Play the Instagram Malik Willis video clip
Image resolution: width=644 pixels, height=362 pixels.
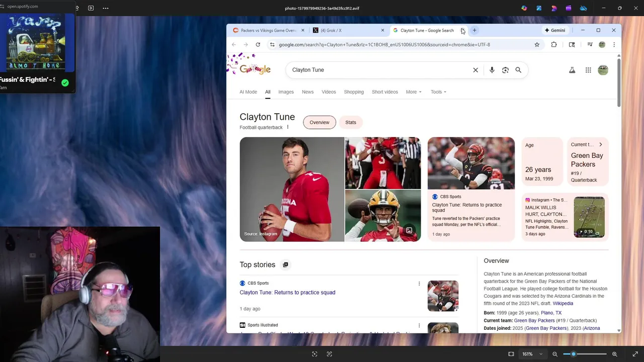coord(589,217)
